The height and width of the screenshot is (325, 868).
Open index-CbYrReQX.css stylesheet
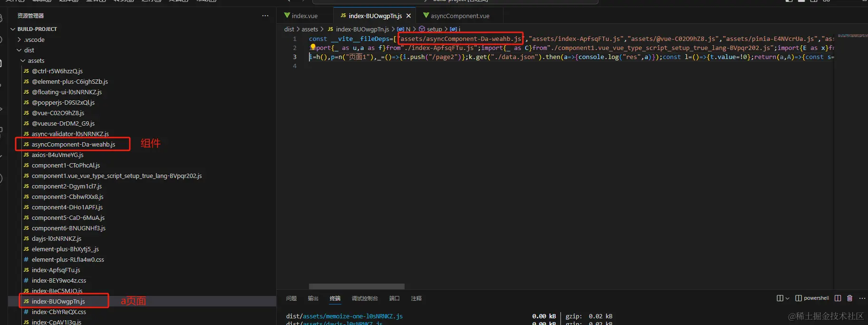click(x=59, y=312)
